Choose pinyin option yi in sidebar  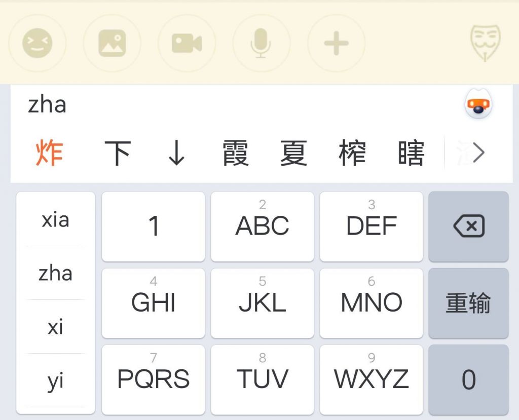(55, 381)
